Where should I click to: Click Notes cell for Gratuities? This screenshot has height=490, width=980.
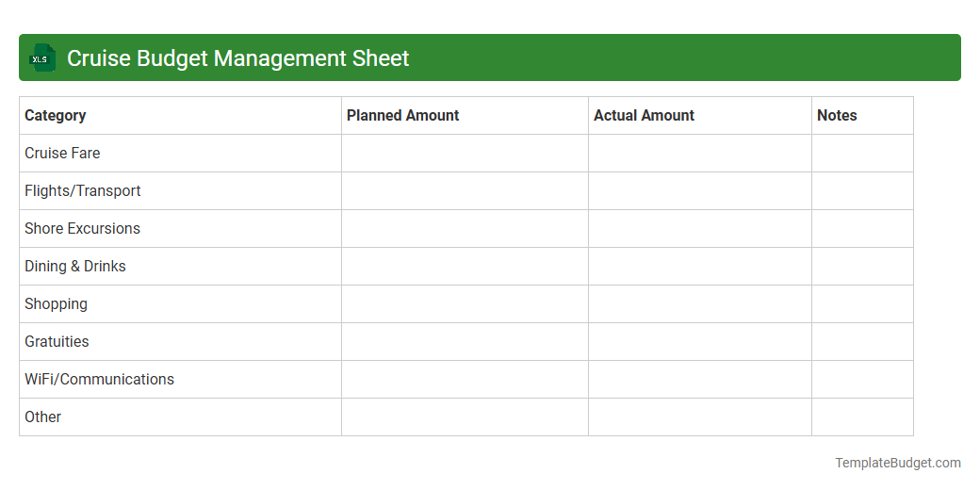862,342
